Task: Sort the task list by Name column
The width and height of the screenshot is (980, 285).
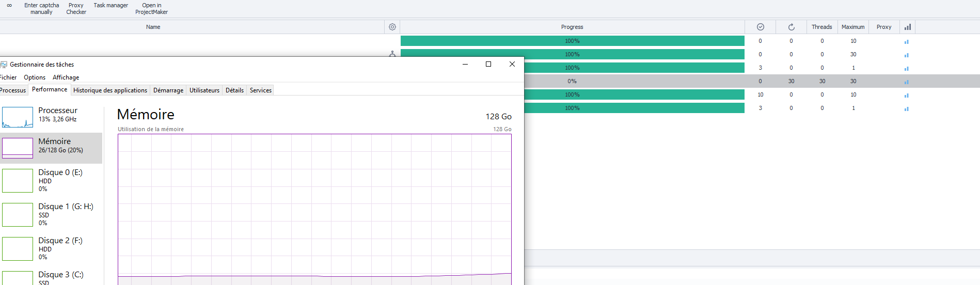Action: click(x=153, y=27)
